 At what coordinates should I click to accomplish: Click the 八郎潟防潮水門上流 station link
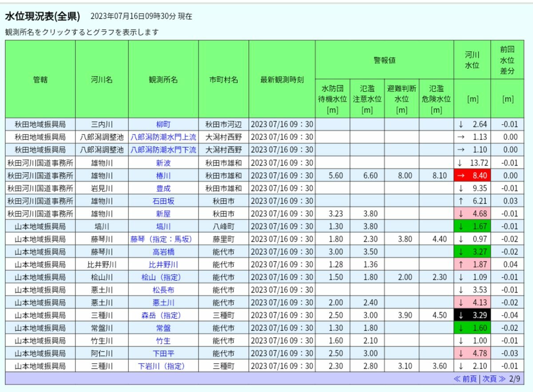163,137
